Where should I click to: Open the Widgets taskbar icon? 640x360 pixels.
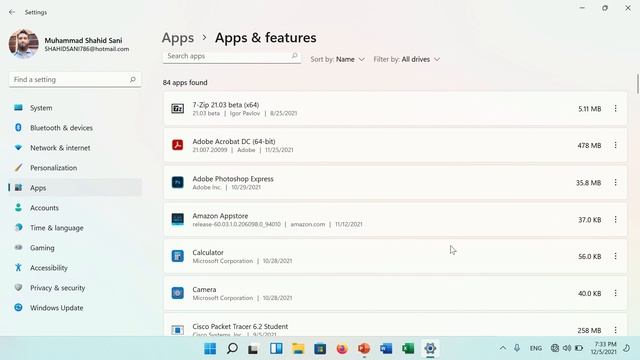[276, 349]
